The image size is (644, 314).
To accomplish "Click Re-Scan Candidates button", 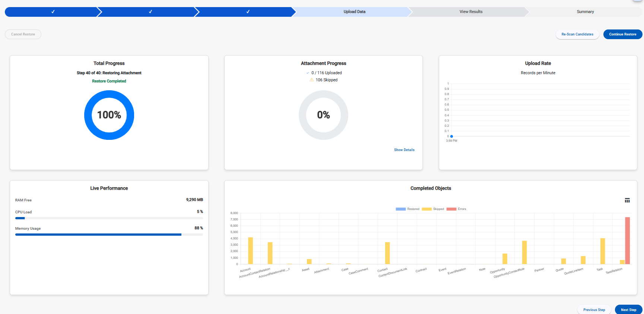I will tap(577, 34).
